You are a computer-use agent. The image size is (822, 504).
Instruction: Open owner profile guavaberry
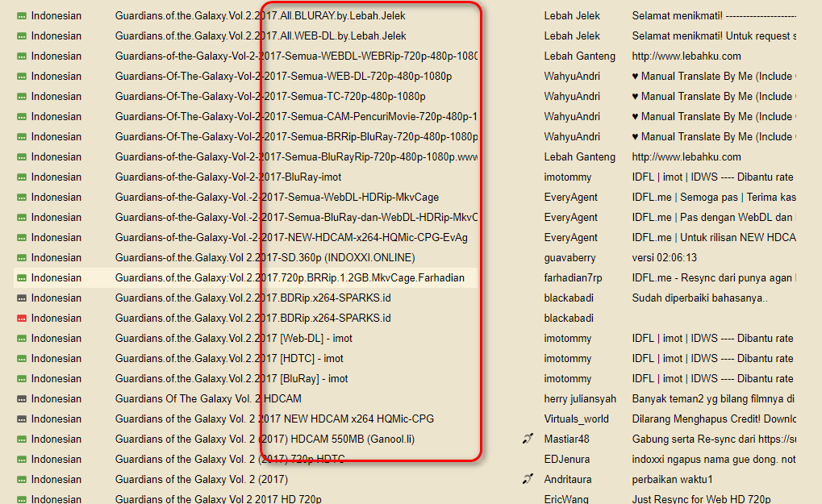(x=570, y=258)
